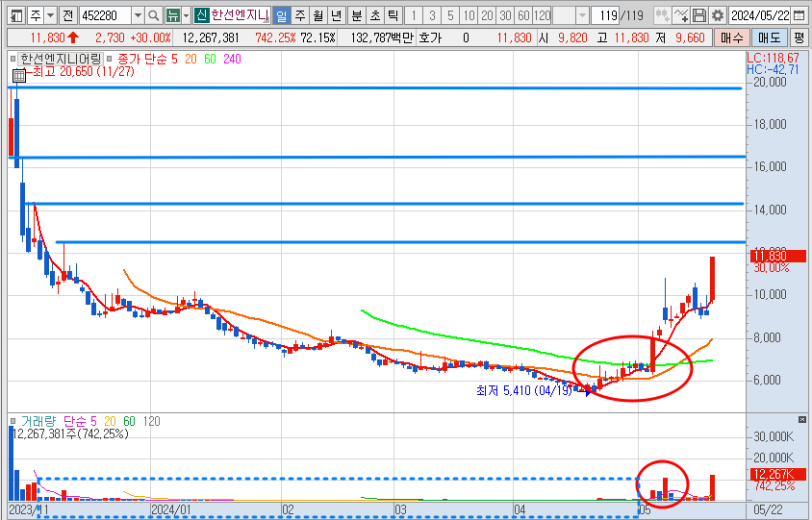Screen dimensions: 812x520
Task: Click the 전 button
Action: pos(68,15)
